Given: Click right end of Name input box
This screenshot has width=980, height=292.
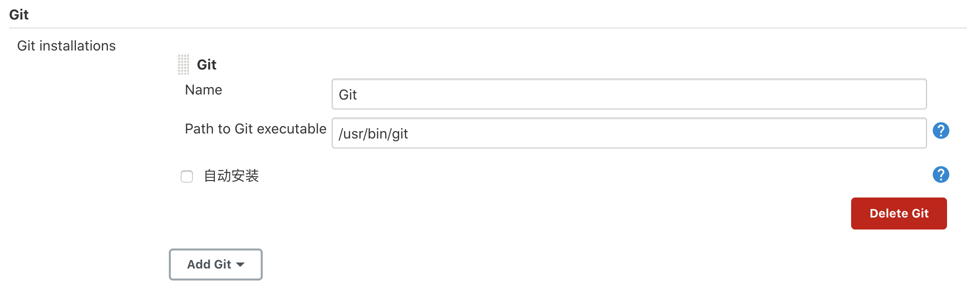Looking at the screenshot, I should [909, 94].
